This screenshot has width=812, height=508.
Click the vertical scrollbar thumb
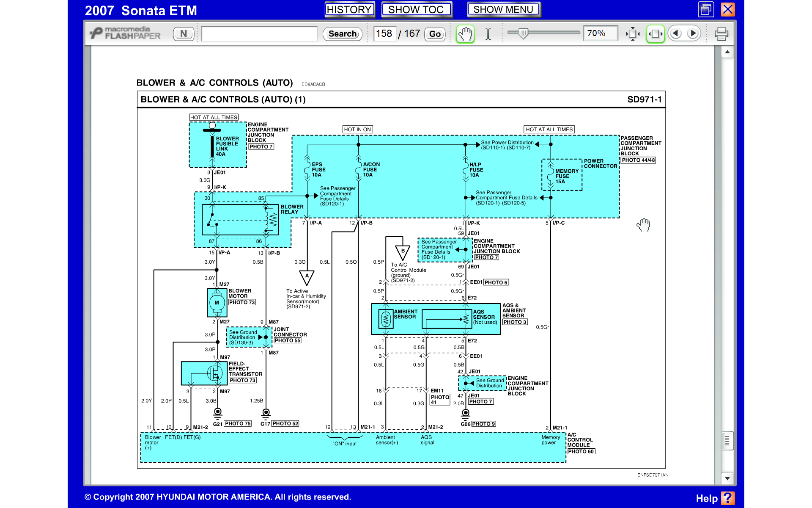727,441
